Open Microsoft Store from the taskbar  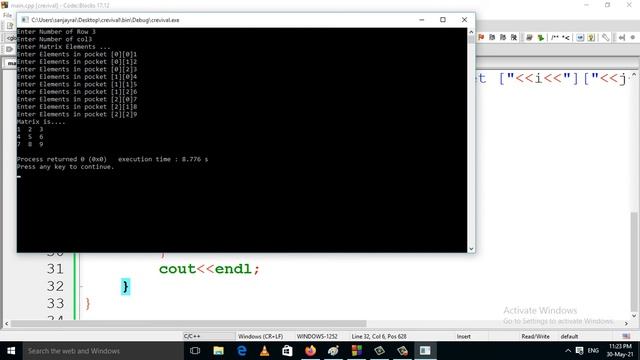(x=287, y=351)
